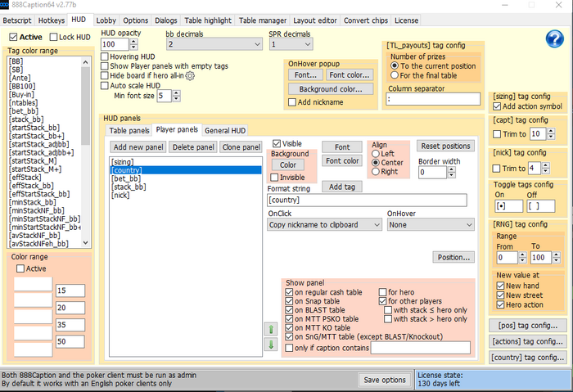The width and height of the screenshot is (573, 392).
Task: Open the bb decimals dropdown
Action: click(214, 44)
